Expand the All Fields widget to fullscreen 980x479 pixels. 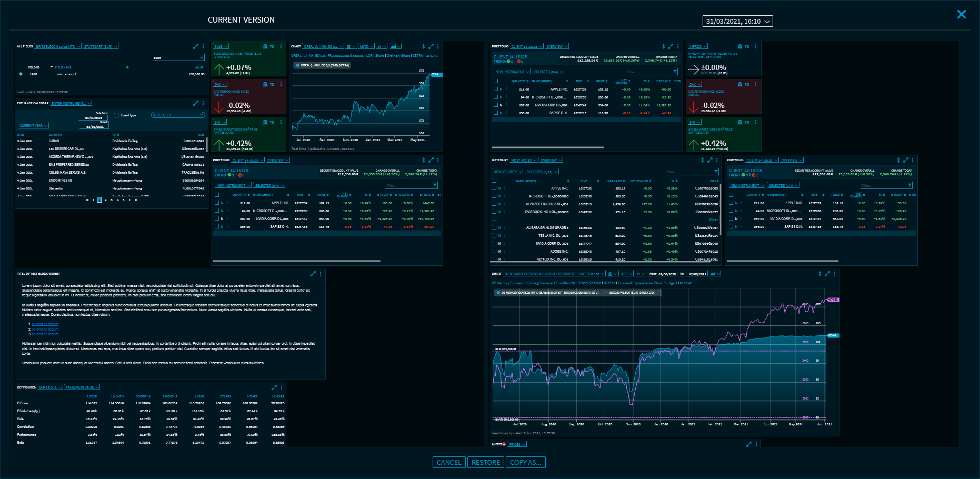click(x=196, y=46)
